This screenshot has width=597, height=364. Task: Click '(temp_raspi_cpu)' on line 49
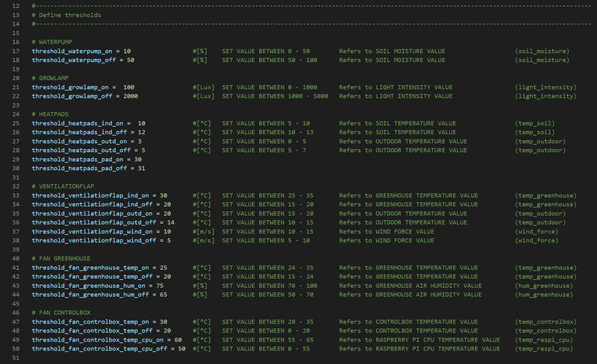(x=543, y=339)
